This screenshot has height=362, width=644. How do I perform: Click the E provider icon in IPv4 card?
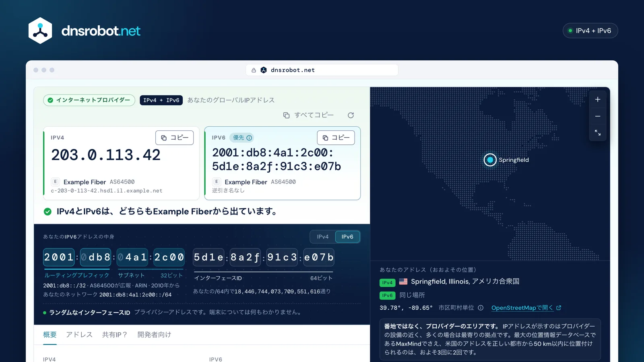(x=56, y=182)
